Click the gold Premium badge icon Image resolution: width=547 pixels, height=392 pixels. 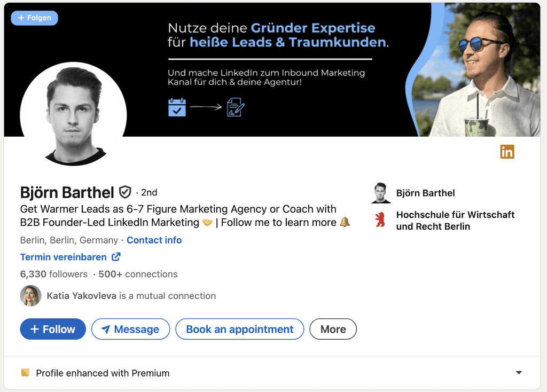[25, 372]
